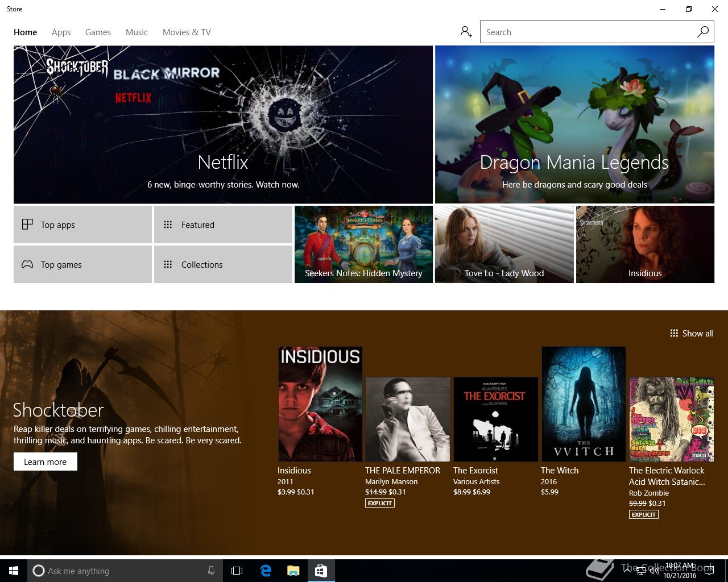Click 'The Electric Warlock Acid Witch Satanic...' title
Image resolution: width=728 pixels, height=582 pixels.
[667, 476]
